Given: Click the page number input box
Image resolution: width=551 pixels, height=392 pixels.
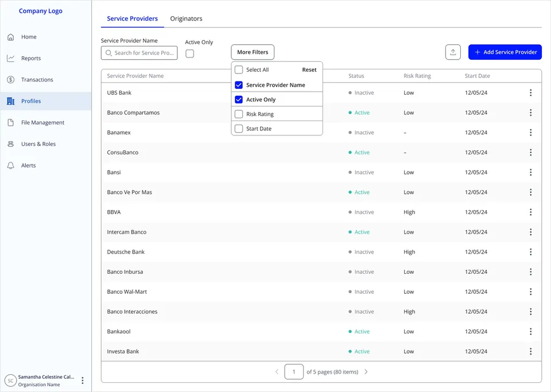Looking at the screenshot, I should click(294, 372).
